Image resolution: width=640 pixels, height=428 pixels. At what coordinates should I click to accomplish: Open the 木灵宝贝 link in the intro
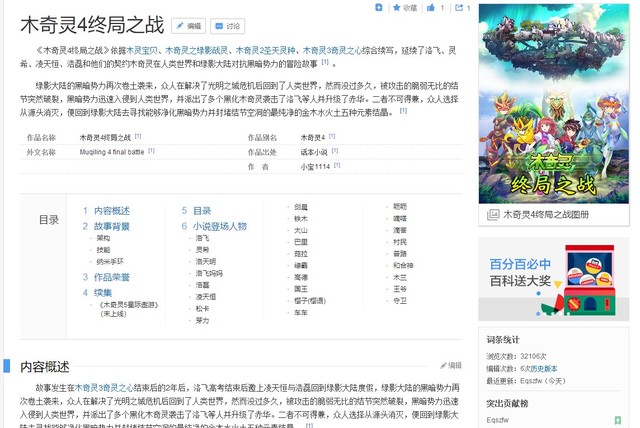(140, 49)
